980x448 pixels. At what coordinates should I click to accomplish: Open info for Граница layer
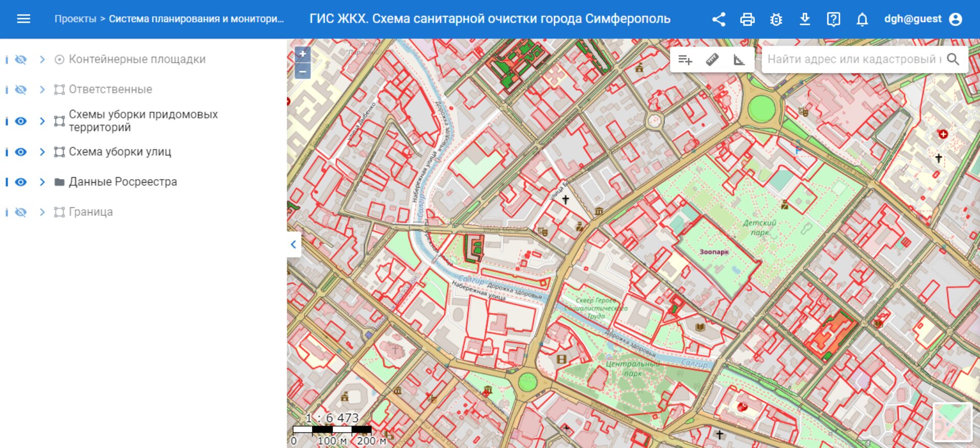[x=7, y=212]
